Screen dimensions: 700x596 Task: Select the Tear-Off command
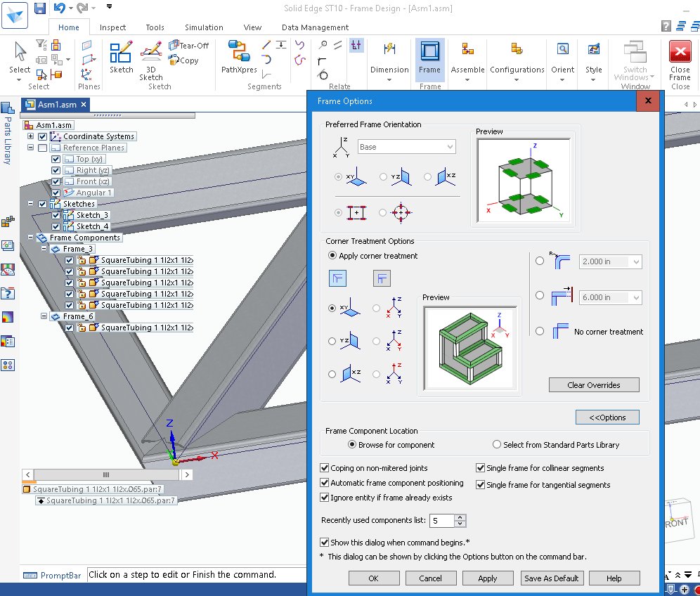coord(188,46)
